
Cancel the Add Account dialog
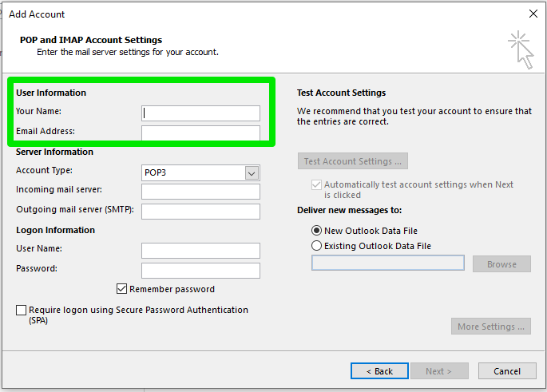(507, 371)
